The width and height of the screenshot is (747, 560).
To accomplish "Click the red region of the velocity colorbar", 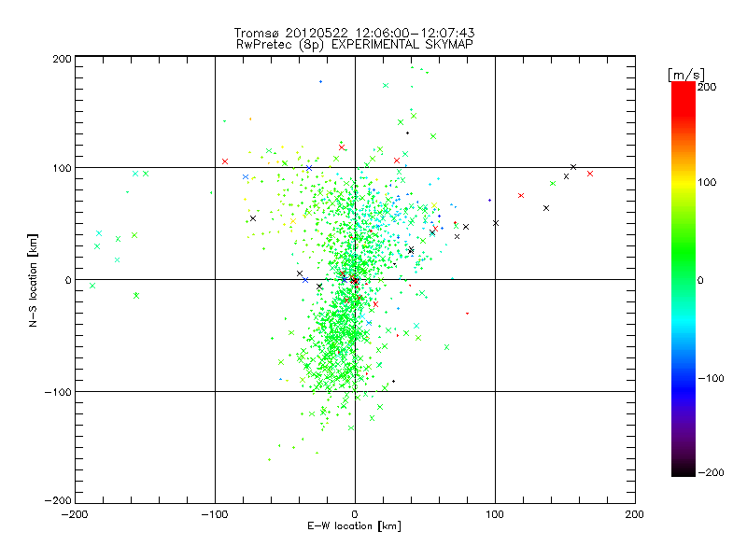I will [x=684, y=98].
